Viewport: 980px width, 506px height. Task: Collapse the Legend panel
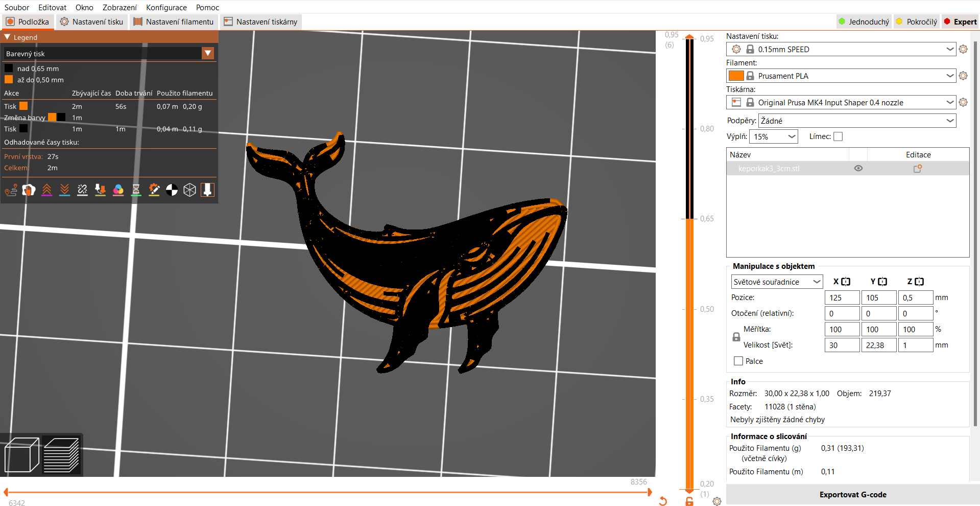(7, 37)
